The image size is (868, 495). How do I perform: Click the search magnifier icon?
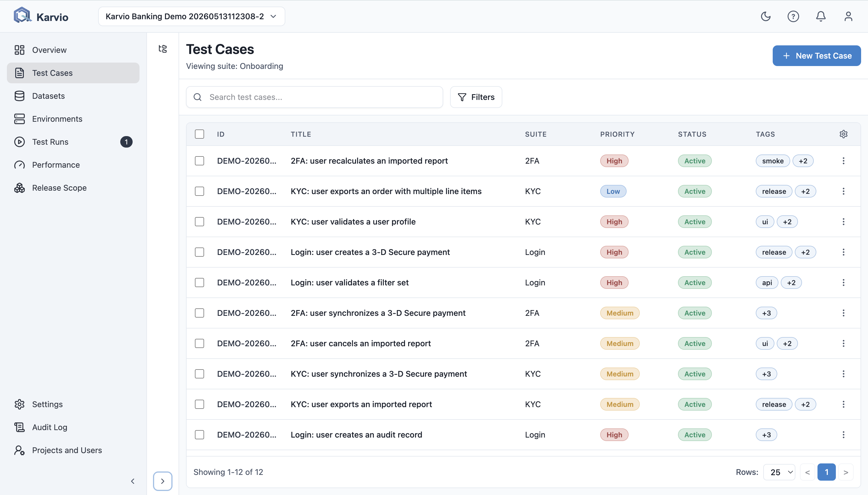[197, 97]
